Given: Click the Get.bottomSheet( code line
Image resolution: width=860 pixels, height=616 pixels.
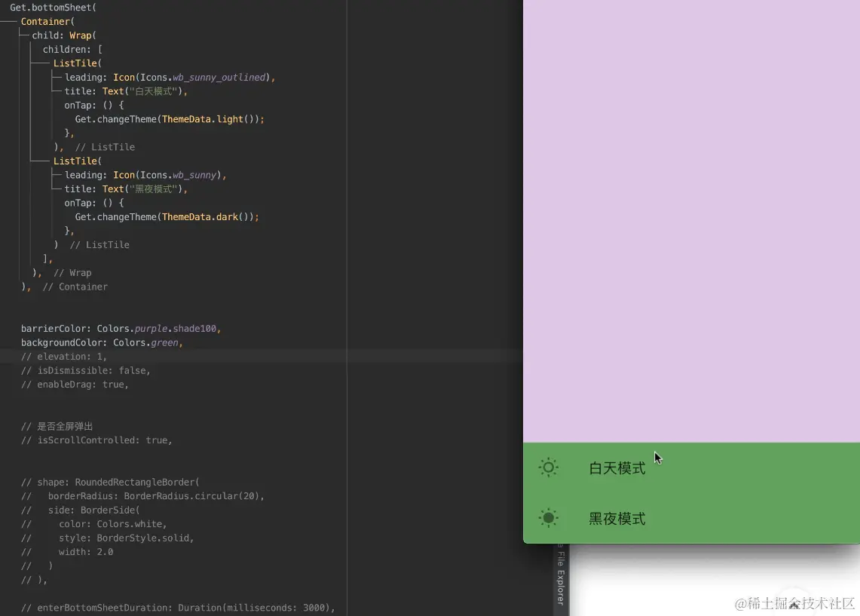Looking at the screenshot, I should 54,8.
